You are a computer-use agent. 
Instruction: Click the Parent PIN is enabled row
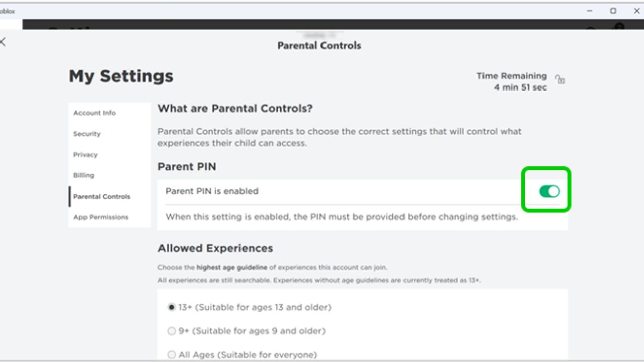pos(212,191)
